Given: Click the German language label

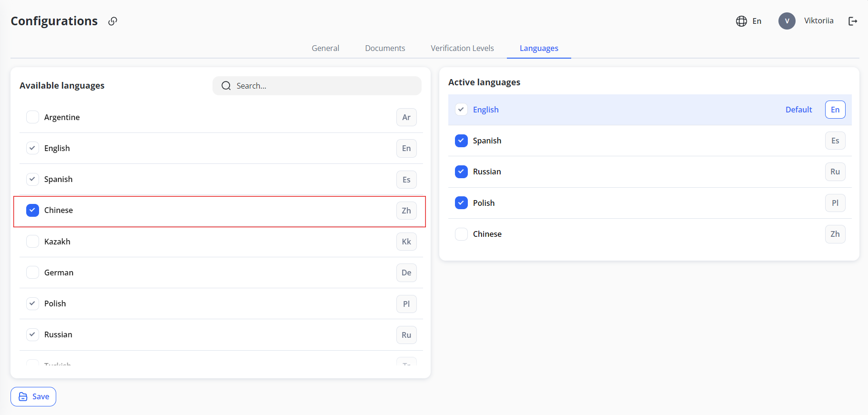Looking at the screenshot, I should (x=59, y=273).
